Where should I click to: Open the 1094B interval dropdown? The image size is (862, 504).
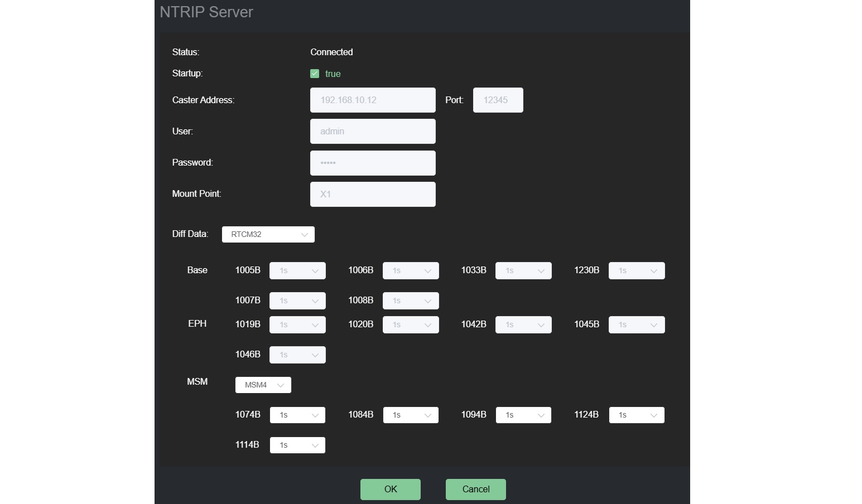523,415
